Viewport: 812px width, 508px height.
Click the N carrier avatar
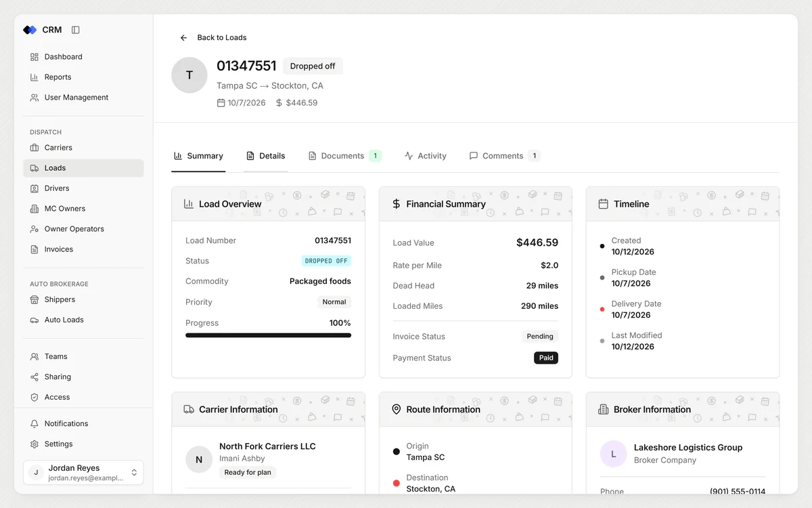tap(199, 459)
